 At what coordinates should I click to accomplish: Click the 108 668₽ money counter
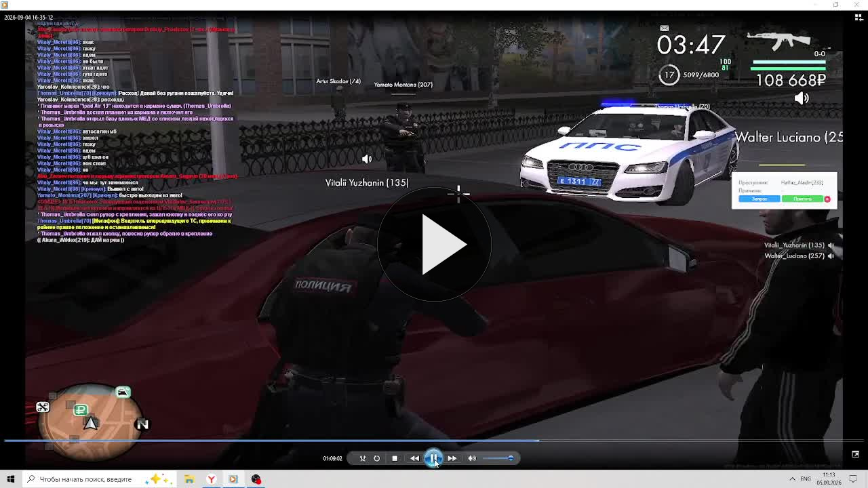coord(791,81)
